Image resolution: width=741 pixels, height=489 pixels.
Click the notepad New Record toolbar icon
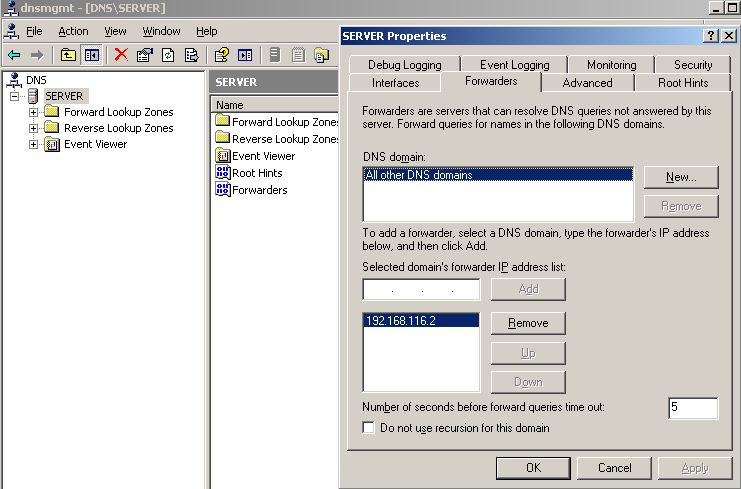pos(298,55)
